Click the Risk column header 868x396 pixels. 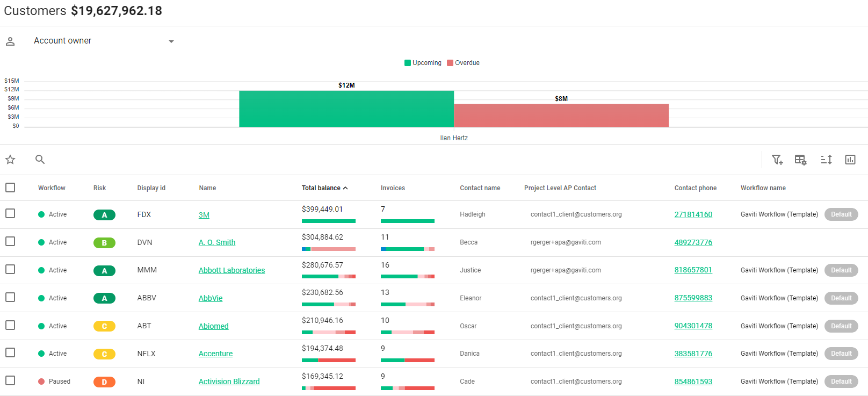point(99,188)
